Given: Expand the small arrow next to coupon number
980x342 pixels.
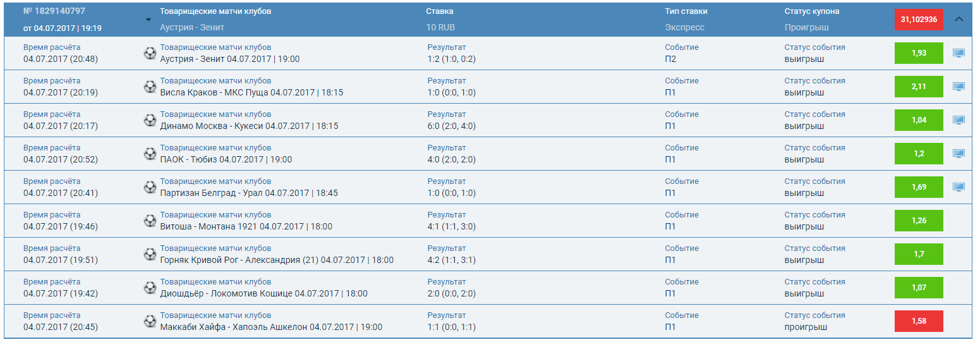Looking at the screenshot, I should 148,20.
